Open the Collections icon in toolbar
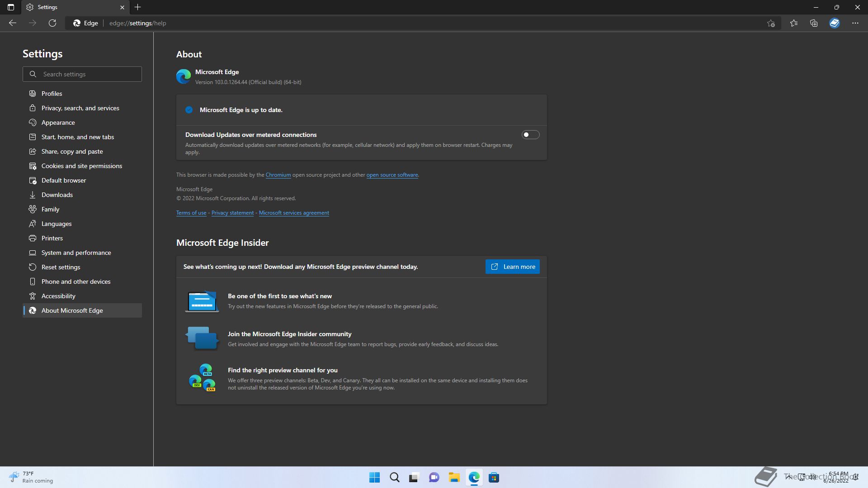This screenshot has height=488, width=868. pos(814,23)
